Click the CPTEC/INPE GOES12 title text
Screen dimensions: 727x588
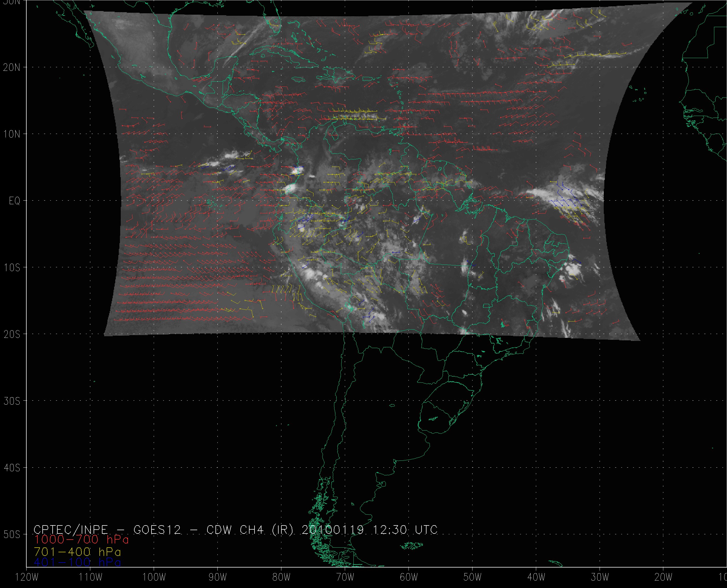(x=107, y=529)
